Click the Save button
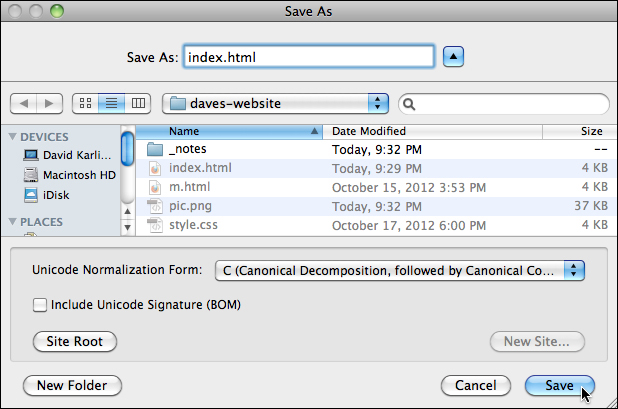The width and height of the screenshot is (618, 409). click(x=559, y=386)
